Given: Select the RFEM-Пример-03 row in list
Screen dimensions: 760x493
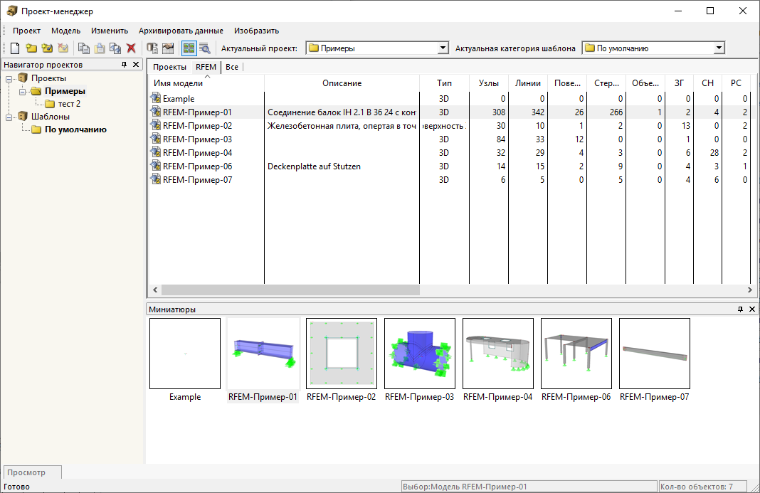Looking at the screenshot, I should [x=450, y=140].
